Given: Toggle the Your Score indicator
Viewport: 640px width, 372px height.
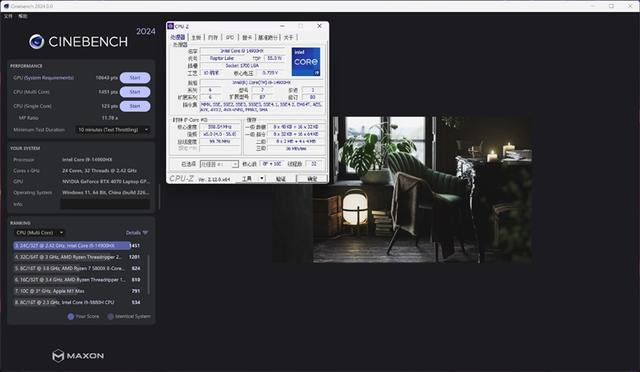Looking at the screenshot, I should (71, 316).
